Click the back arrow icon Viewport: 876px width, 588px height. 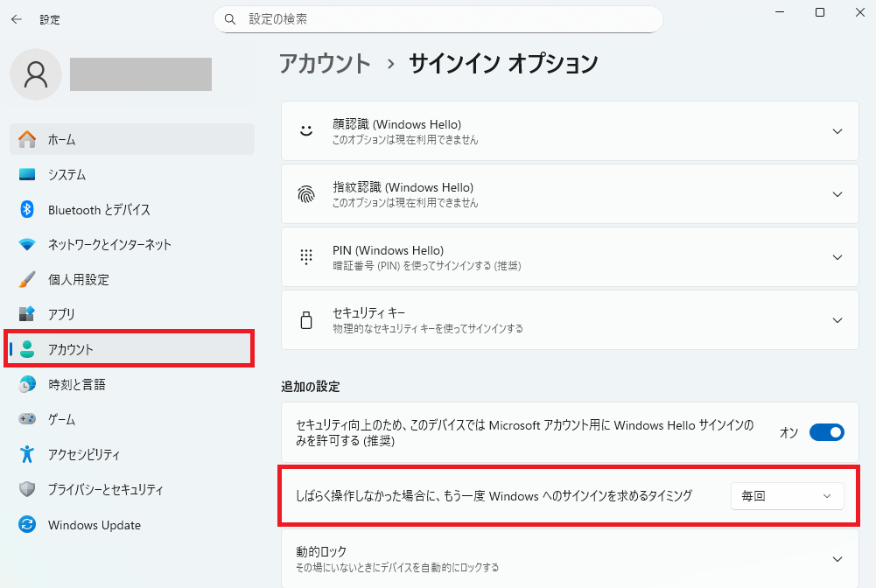tap(17, 19)
